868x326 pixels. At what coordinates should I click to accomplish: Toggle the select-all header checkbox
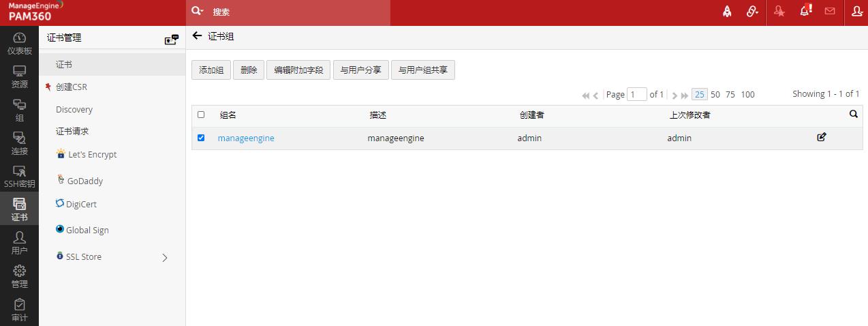(x=201, y=115)
